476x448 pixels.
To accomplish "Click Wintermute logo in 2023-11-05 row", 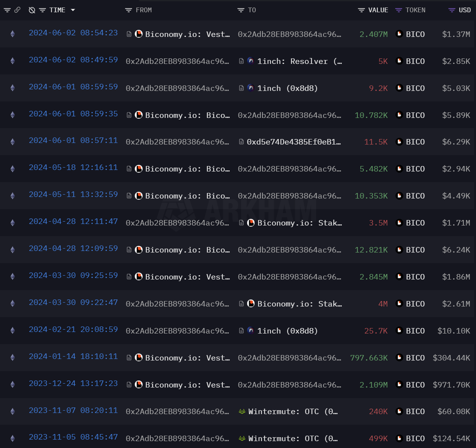I will point(242,439).
